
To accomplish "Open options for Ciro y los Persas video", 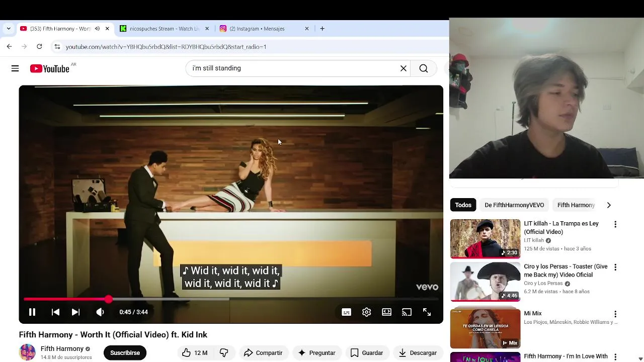I will point(615,267).
